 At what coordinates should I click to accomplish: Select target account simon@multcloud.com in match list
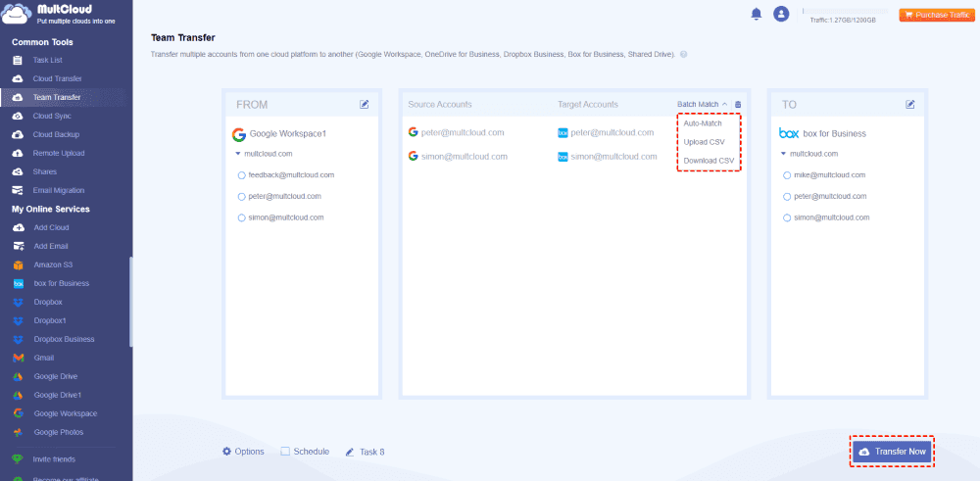tap(608, 156)
